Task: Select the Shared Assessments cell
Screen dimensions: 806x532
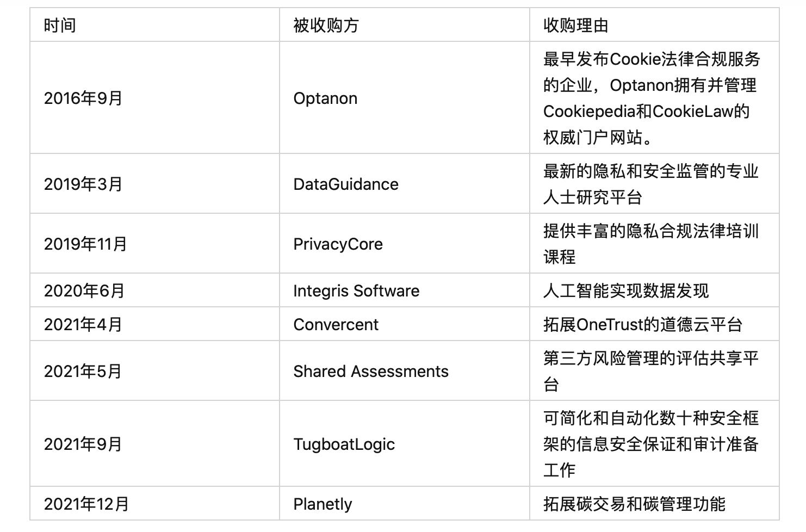Action: tap(404, 371)
